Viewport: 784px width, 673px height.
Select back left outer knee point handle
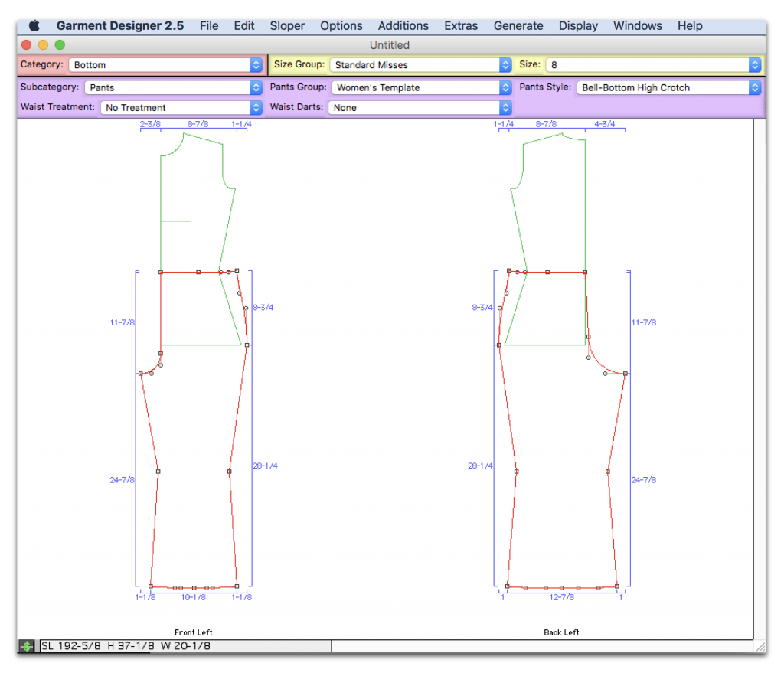click(x=517, y=472)
